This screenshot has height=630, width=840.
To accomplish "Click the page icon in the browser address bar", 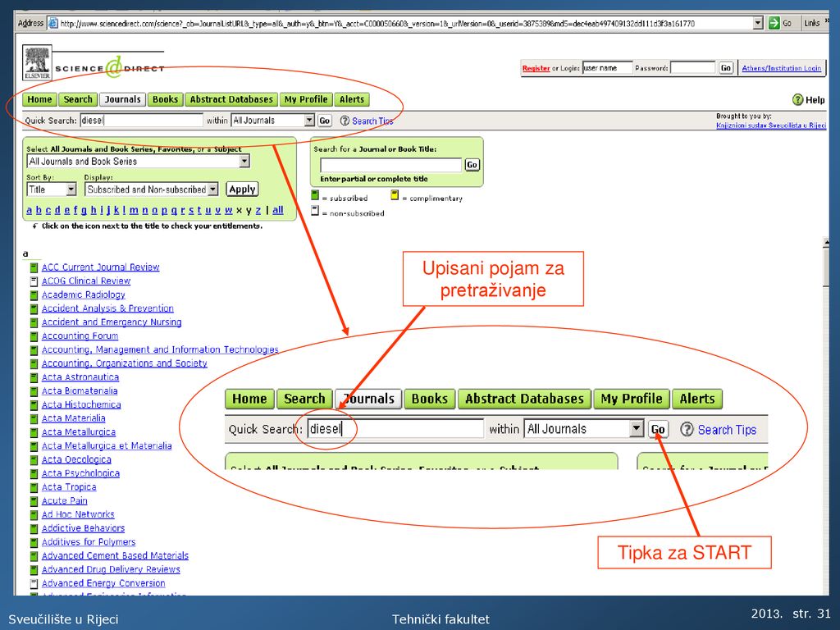I will click(53, 23).
